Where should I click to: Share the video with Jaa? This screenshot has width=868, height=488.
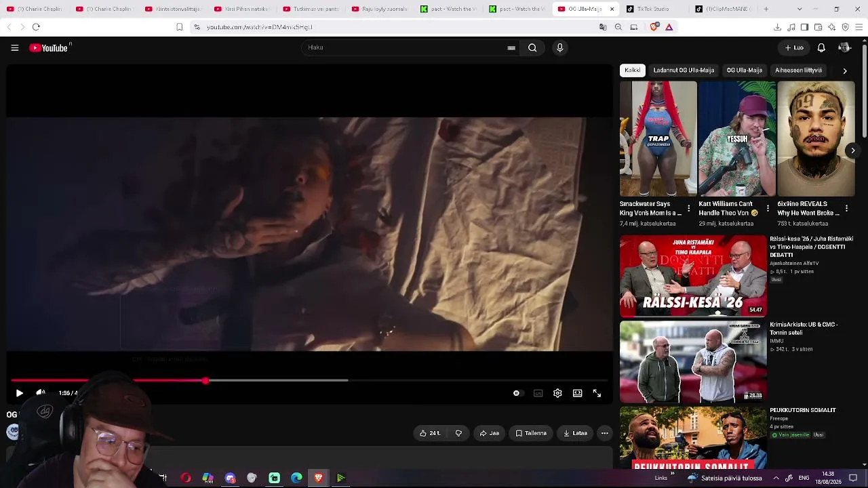tap(489, 433)
